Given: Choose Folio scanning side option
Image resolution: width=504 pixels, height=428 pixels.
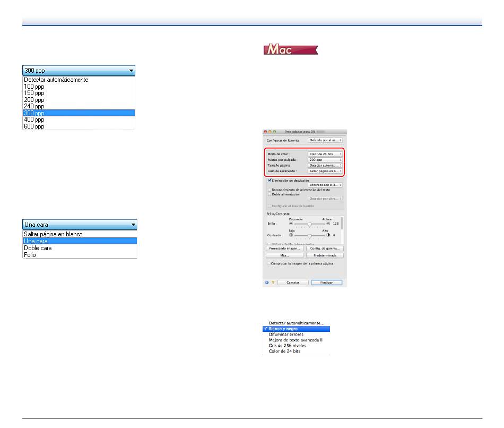Looking at the screenshot, I should [80, 255].
